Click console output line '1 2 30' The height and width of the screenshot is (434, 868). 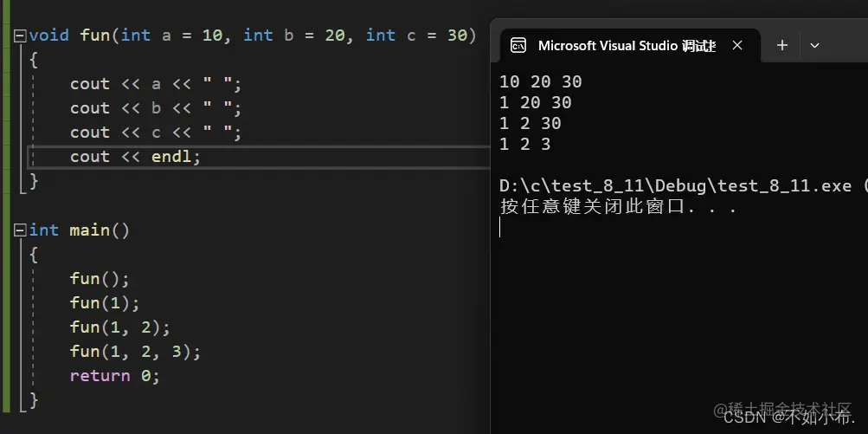[x=530, y=123]
